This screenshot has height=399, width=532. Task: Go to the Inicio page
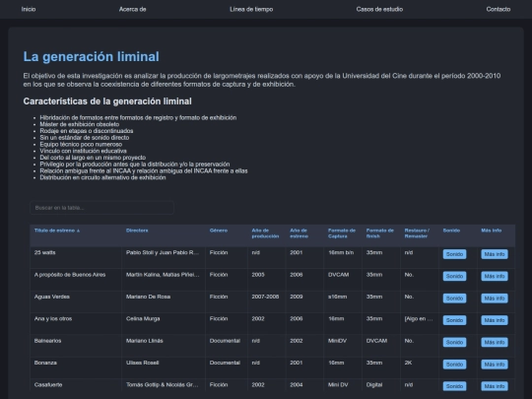pos(29,9)
